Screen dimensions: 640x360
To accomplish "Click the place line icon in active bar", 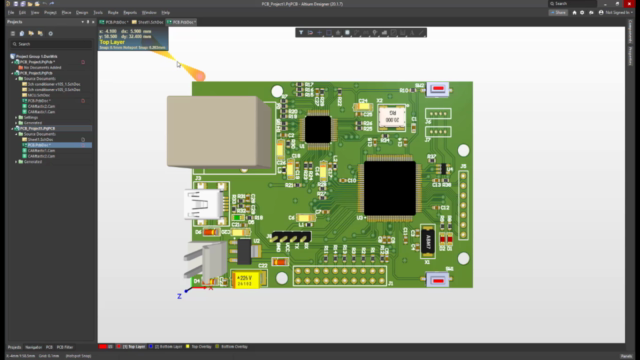I will 421,33.
